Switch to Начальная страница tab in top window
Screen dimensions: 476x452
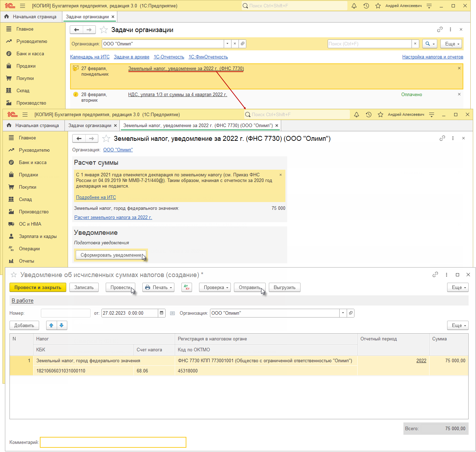[x=31, y=17]
